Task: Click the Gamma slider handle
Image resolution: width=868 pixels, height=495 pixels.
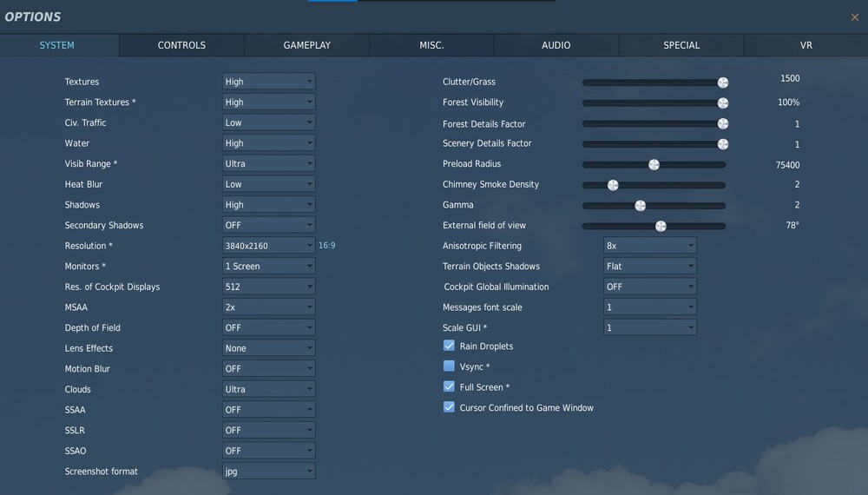Action: tap(641, 206)
